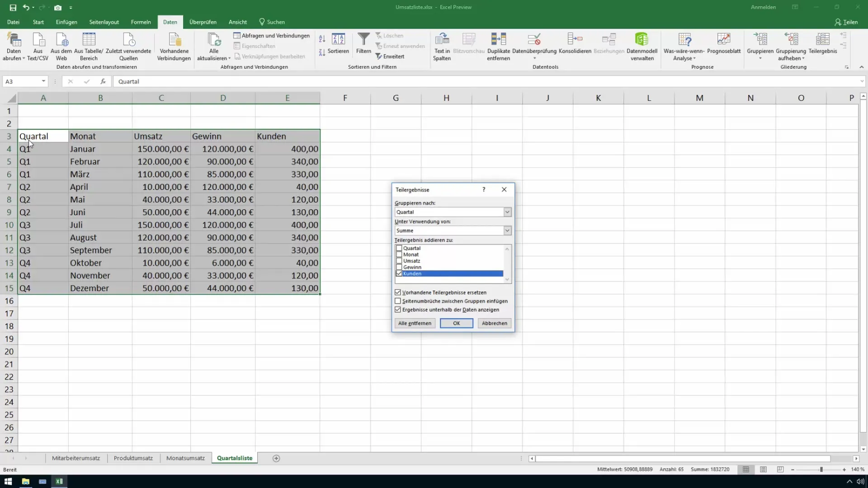The height and width of the screenshot is (488, 868).
Task: Click Text in Spalten tool
Action: pyautogui.click(x=442, y=47)
